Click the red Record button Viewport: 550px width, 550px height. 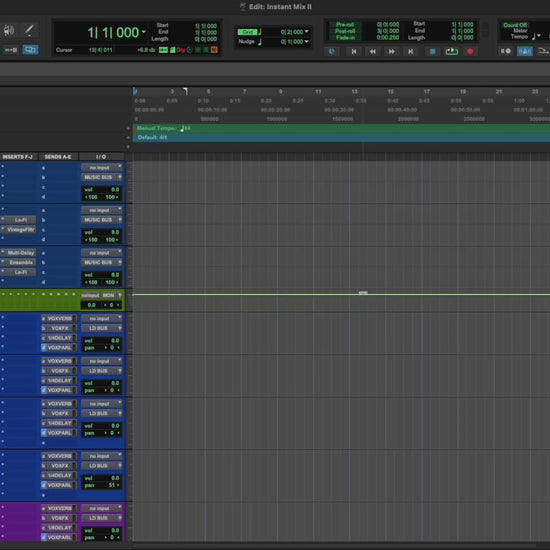click(470, 52)
